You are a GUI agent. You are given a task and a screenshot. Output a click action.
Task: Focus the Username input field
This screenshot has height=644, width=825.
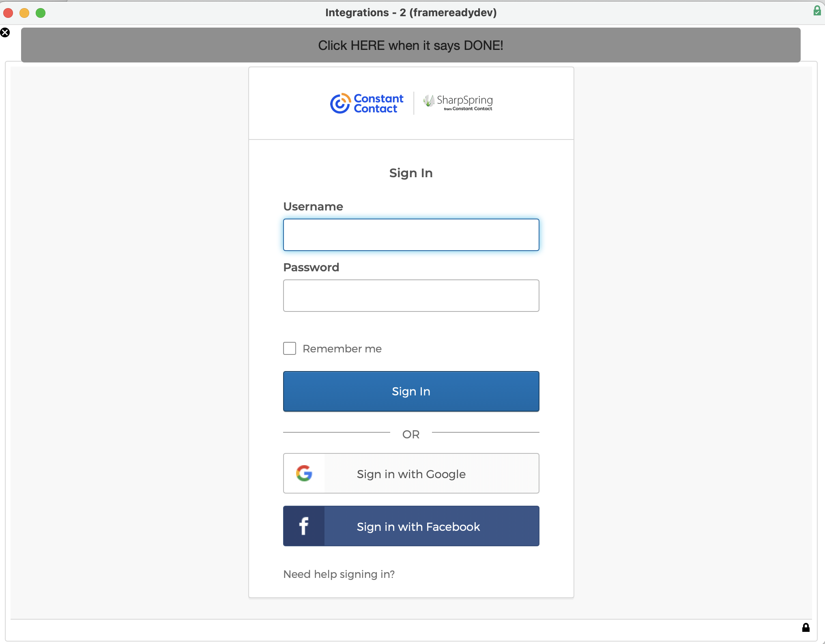[x=411, y=235]
